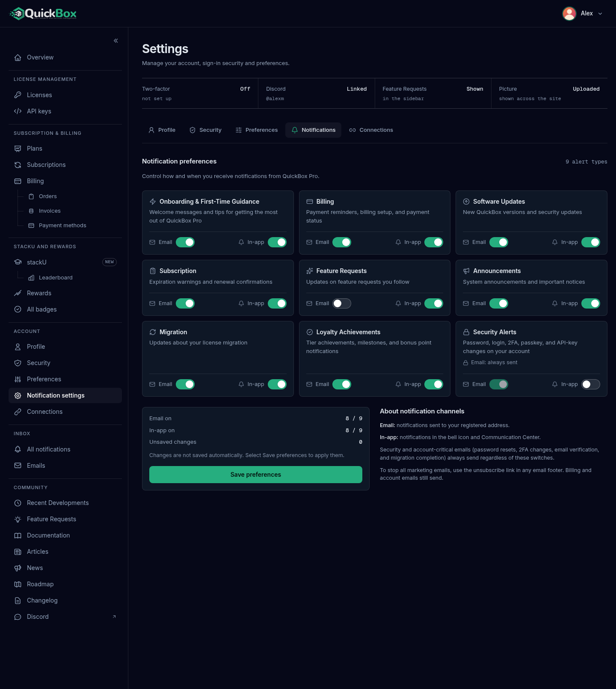Switch to the Profile tab

click(162, 130)
